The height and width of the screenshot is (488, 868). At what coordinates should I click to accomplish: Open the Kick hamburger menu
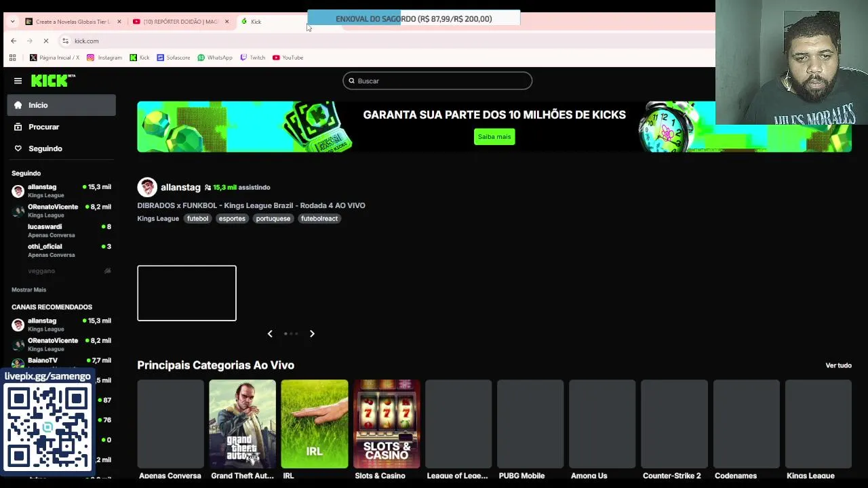(18, 81)
